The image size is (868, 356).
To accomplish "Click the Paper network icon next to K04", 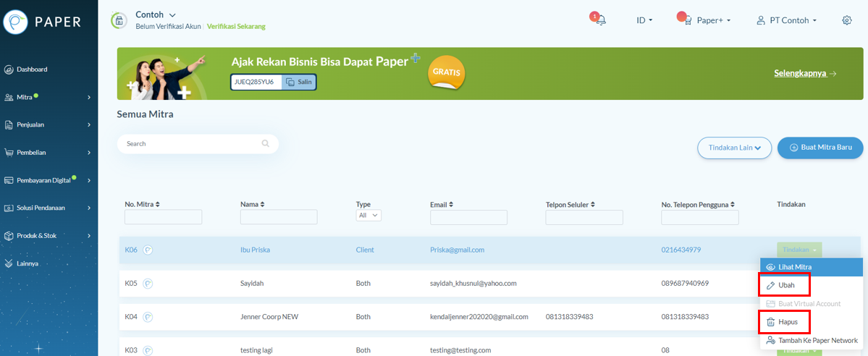I will (x=148, y=317).
